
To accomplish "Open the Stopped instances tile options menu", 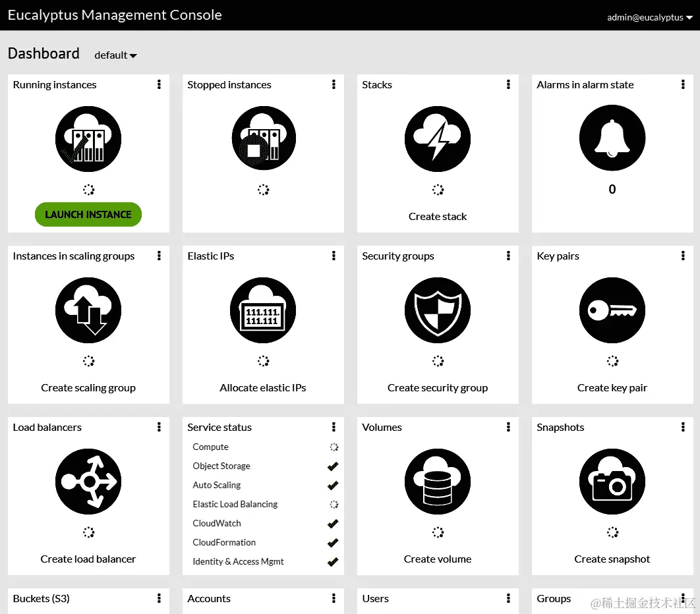I will point(334,84).
